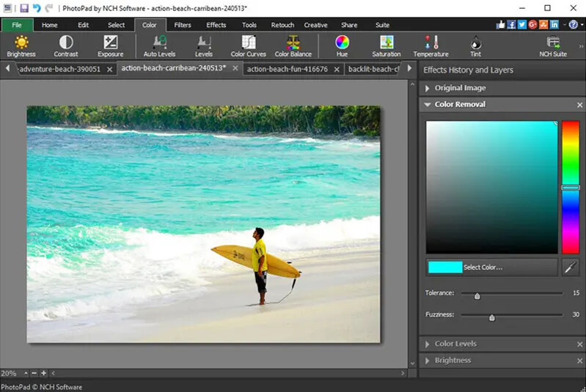The image size is (586, 392).
Task: Open the Exposure adjustment
Action: click(x=110, y=43)
